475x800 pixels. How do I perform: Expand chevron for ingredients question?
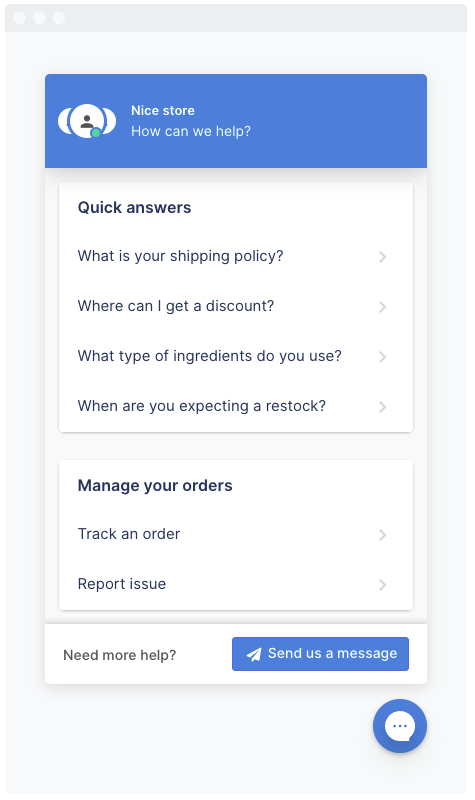382,357
